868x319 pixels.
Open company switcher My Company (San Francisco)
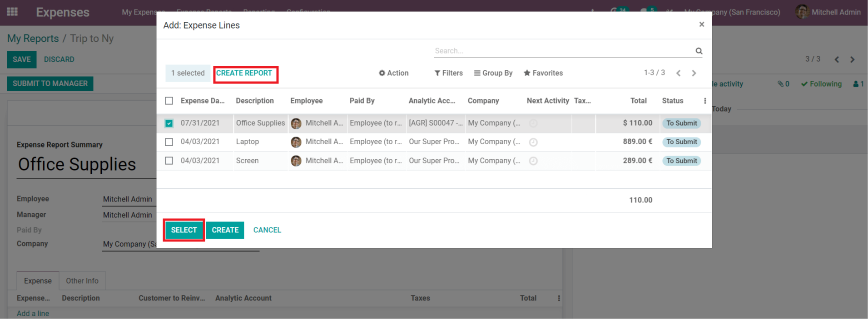732,12
